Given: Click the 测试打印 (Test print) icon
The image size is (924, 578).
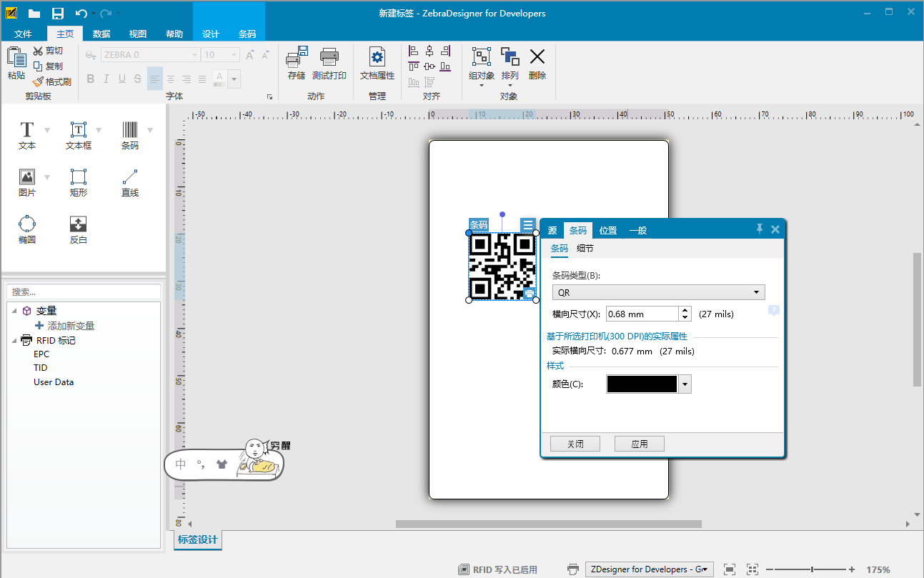Looking at the screenshot, I should [x=329, y=57].
